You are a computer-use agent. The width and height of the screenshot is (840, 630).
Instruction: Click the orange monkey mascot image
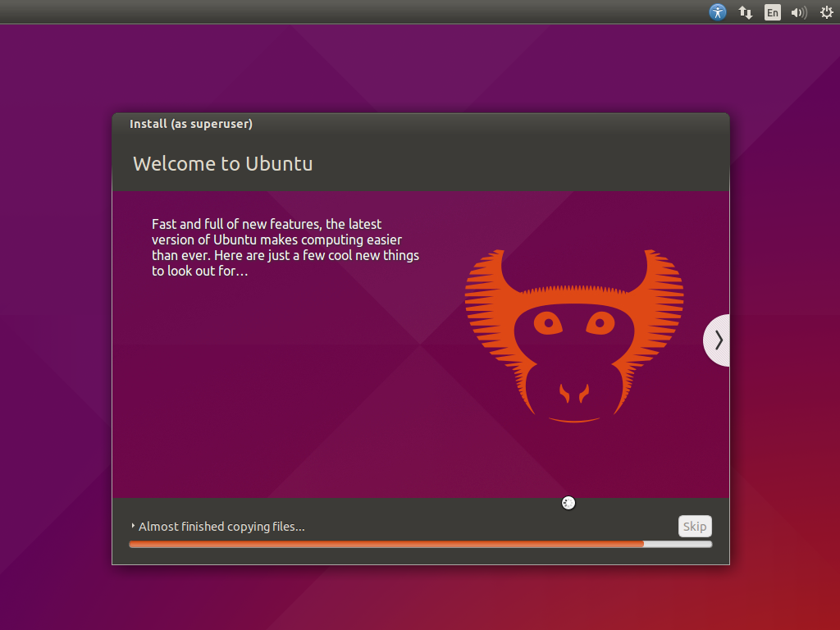[574, 336]
